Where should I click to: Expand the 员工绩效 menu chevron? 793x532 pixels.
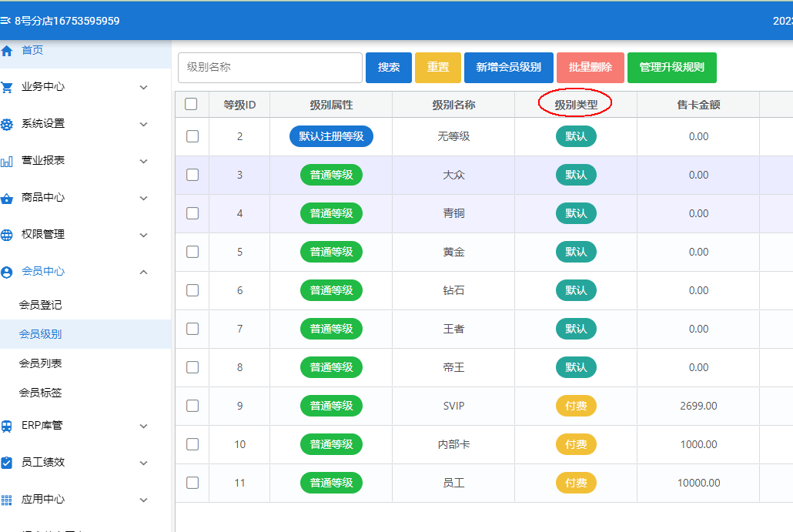[143, 463]
